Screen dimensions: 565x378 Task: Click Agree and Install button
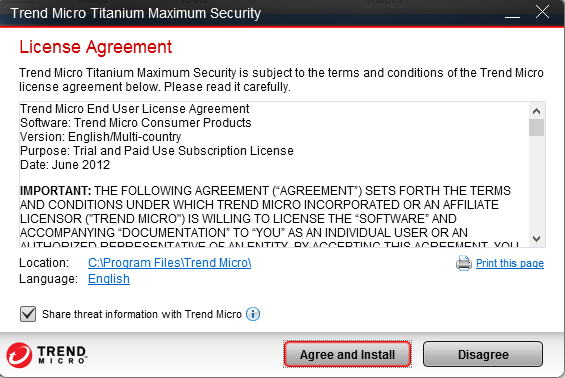347,355
